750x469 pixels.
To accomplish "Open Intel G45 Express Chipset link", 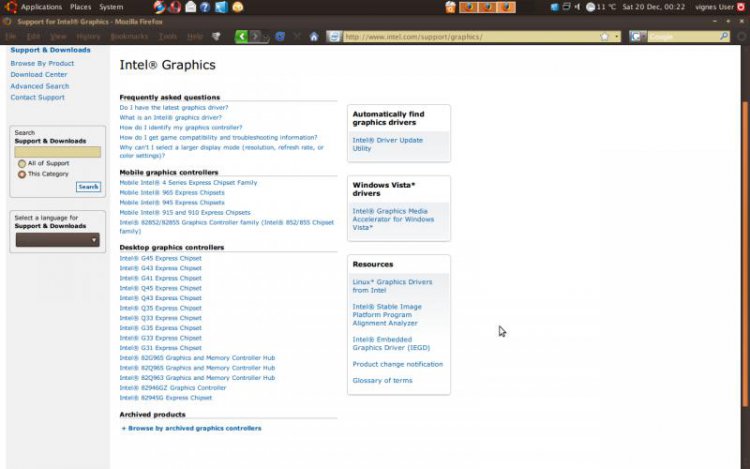I will tap(161, 258).
